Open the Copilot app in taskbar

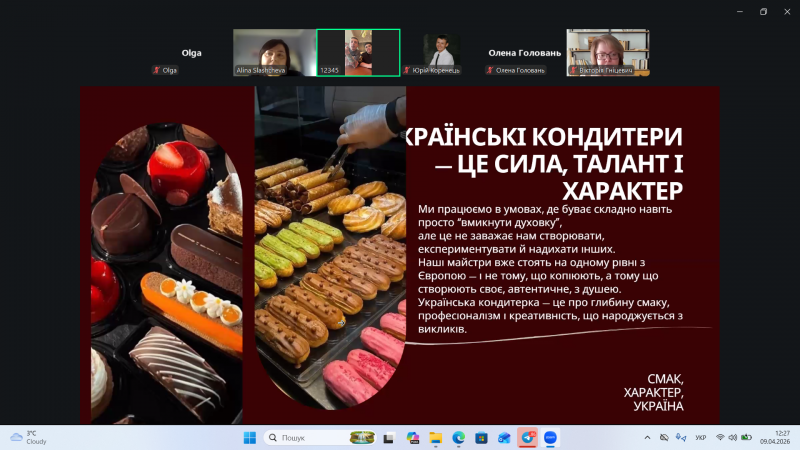412,438
